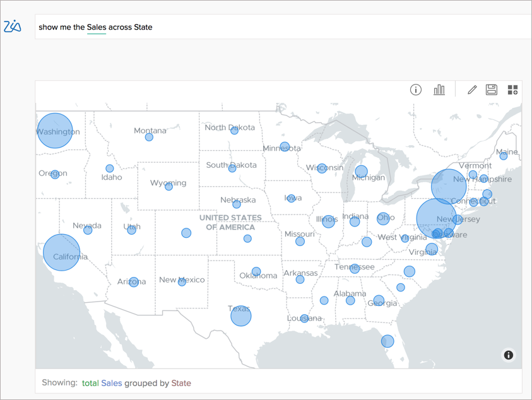The image size is (532, 400).
Task: Add chart to dashboard via the grid-plus icon
Action: (x=512, y=90)
